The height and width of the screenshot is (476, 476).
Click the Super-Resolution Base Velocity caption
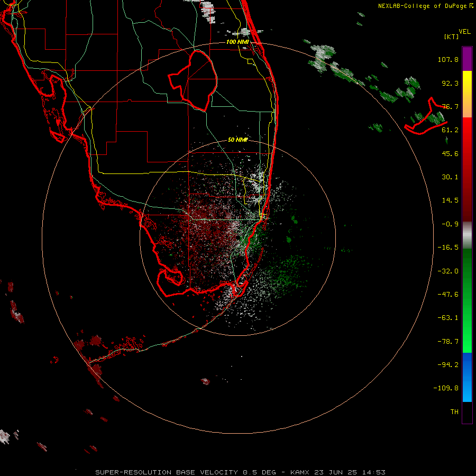[x=240, y=472]
